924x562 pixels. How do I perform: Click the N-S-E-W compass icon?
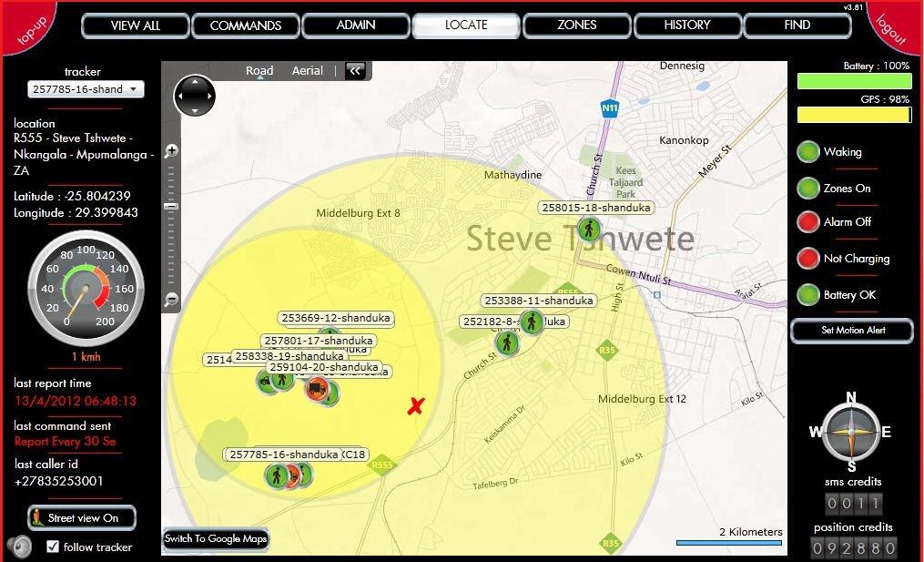pyautogui.click(x=851, y=434)
